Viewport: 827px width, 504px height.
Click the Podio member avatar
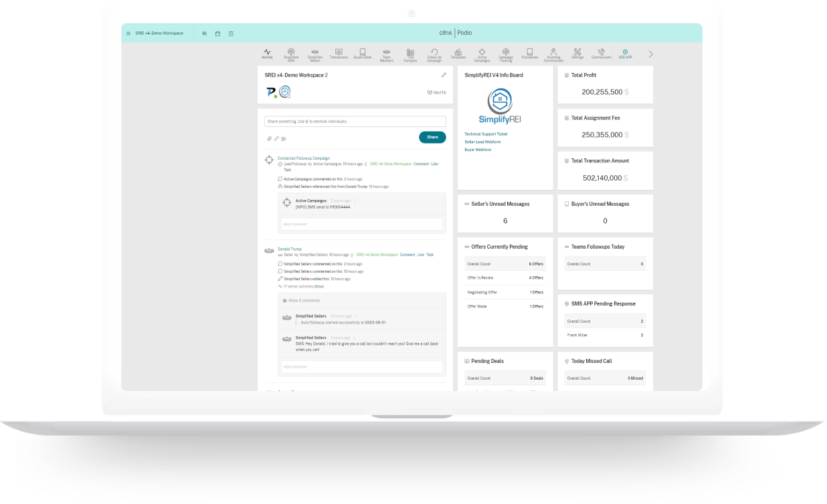click(x=271, y=92)
